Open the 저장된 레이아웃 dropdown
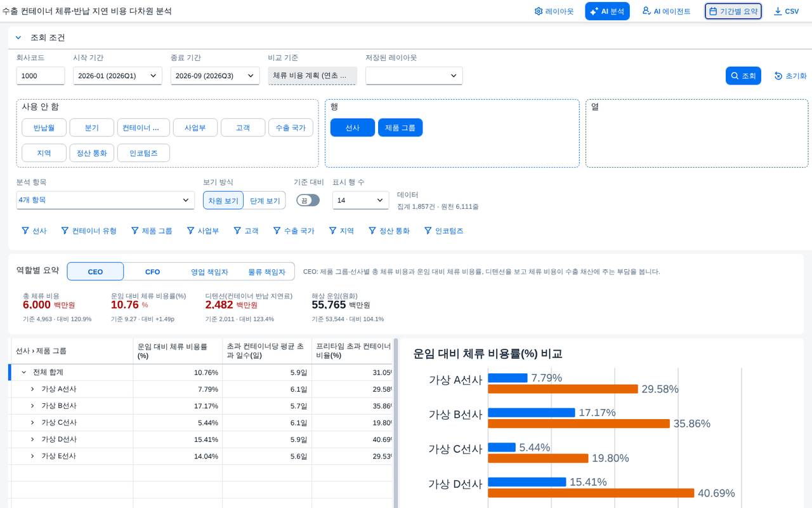 [x=414, y=76]
